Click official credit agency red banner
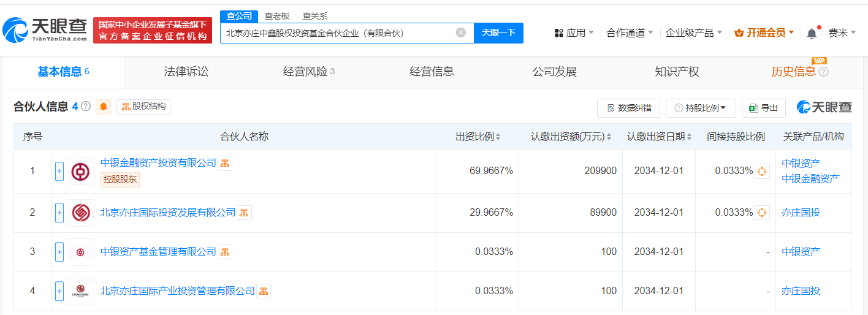 click(x=153, y=30)
